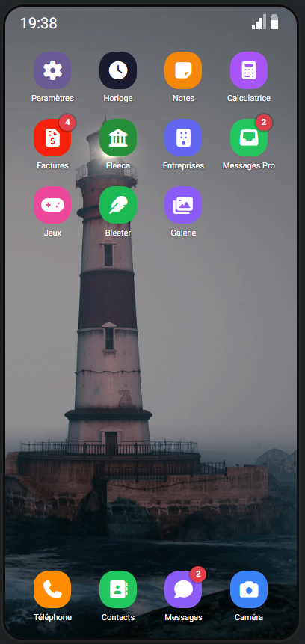The image size is (305, 644).
Task: Click the "Paramètres" label text
Action: tap(52, 99)
